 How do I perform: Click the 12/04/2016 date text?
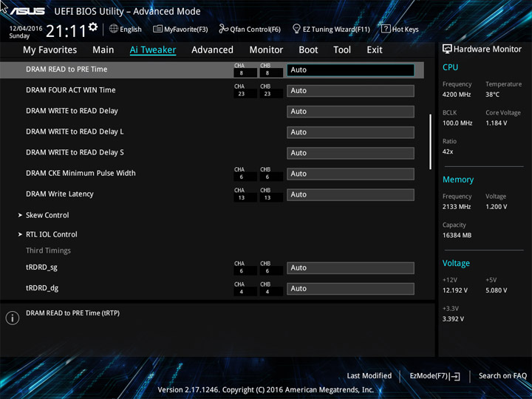tap(26, 29)
